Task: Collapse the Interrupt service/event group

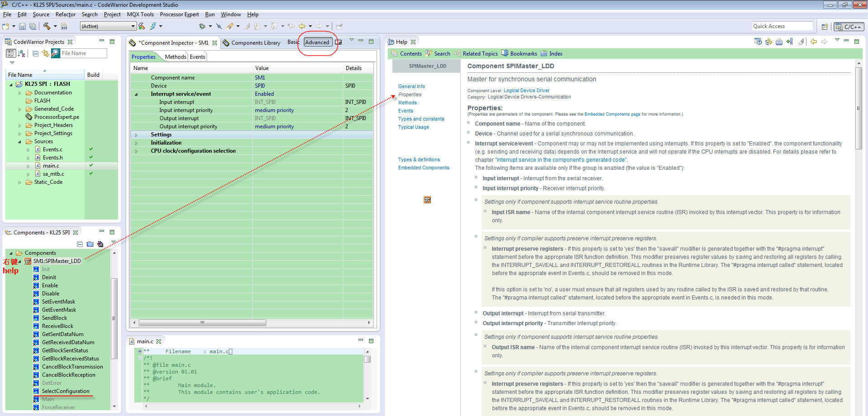Action: pos(136,94)
